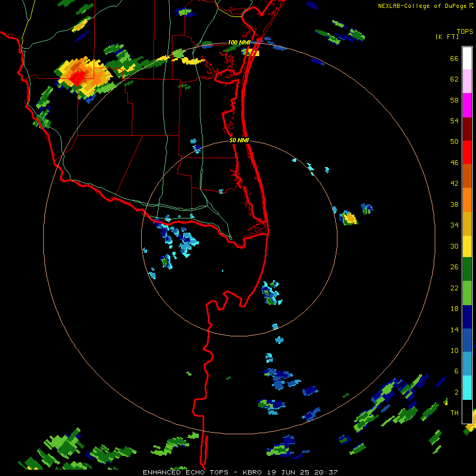Click the 50 NMI range ring label
Screen dimensions: 476x476
pyautogui.click(x=239, y=140)
